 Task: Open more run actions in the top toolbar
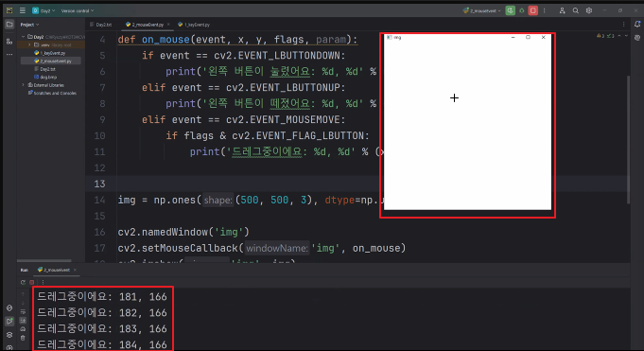click(x=545, y=10)
